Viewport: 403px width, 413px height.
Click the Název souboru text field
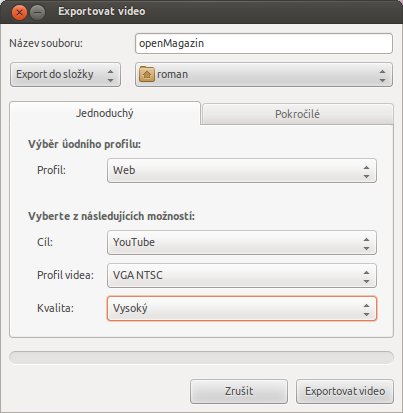(264, 43)
